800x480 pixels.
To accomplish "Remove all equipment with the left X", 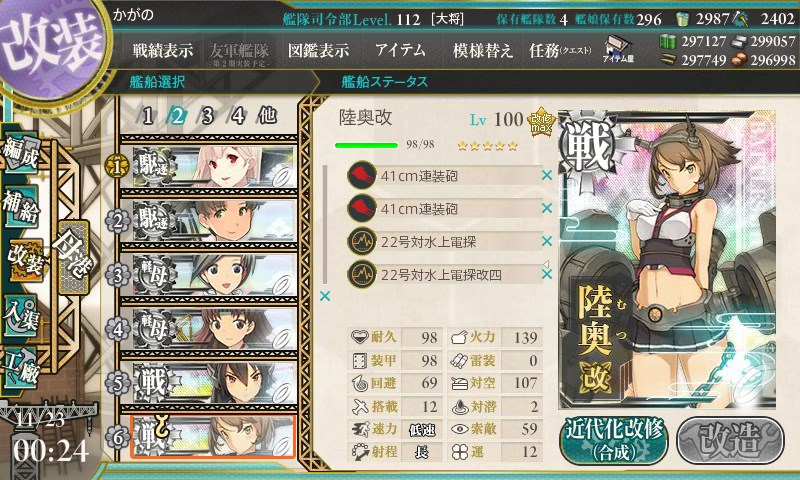I will tap(324, 296).
